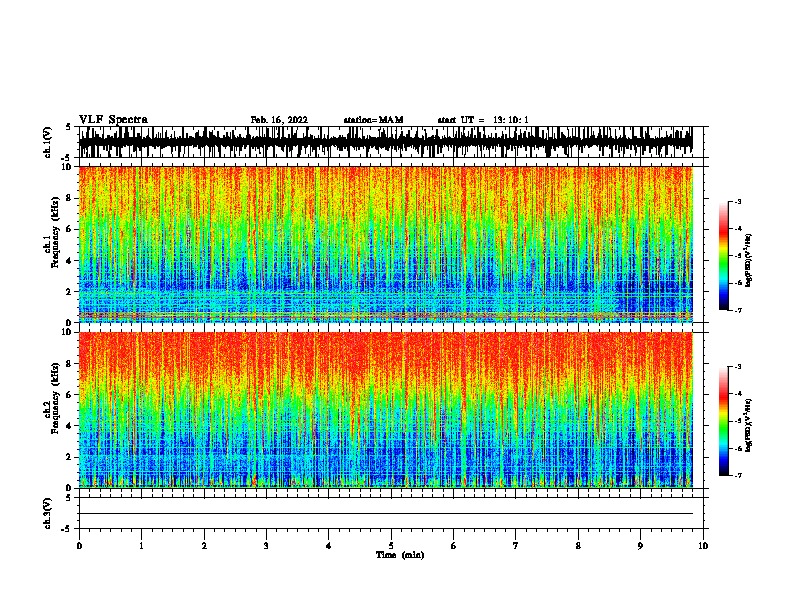
Task: Click the '-3' value on ch.1 color bar
Action: pos(737,202)
